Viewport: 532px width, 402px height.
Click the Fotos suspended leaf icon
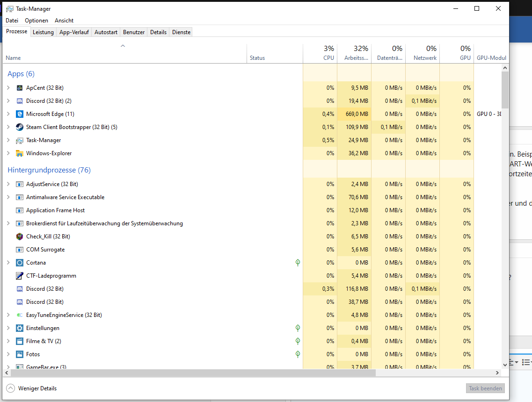tap(298, 354)
